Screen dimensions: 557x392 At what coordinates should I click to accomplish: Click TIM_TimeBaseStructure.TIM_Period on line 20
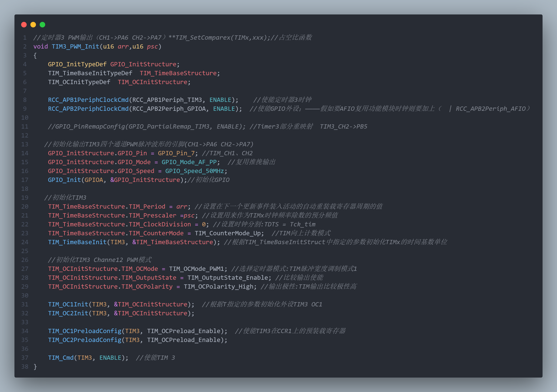point(107,206)
